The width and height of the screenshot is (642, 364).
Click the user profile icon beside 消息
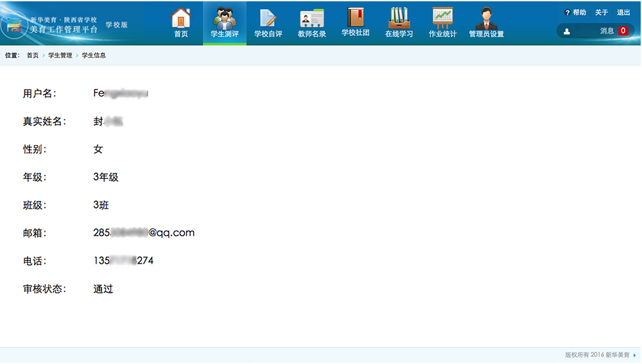click(x=567, y=31)
